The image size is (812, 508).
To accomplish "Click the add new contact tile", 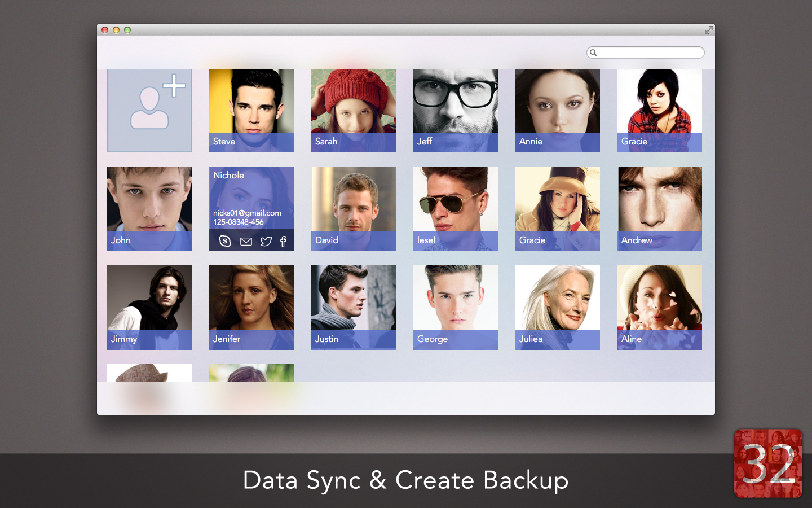I will click(149, 111).
